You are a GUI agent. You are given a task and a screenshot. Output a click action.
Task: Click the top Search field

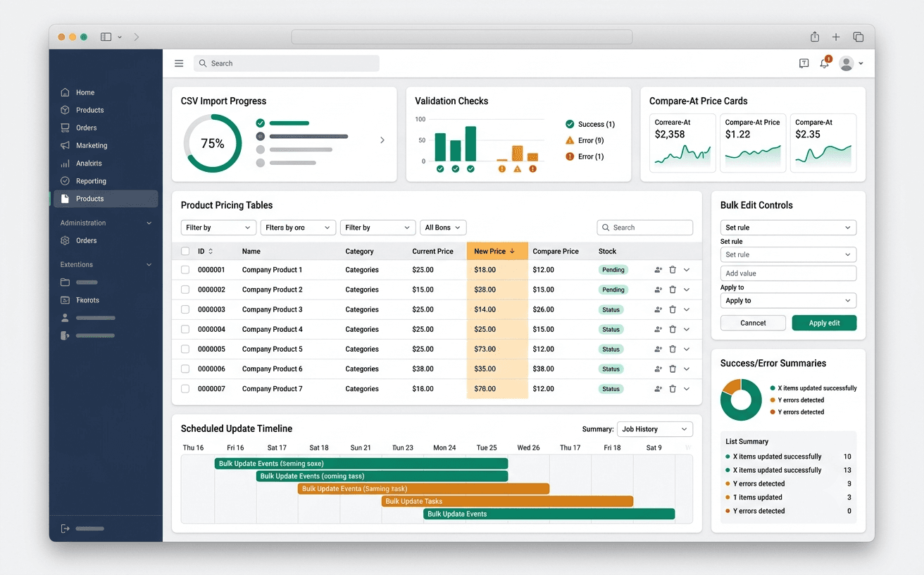point(287,63)
